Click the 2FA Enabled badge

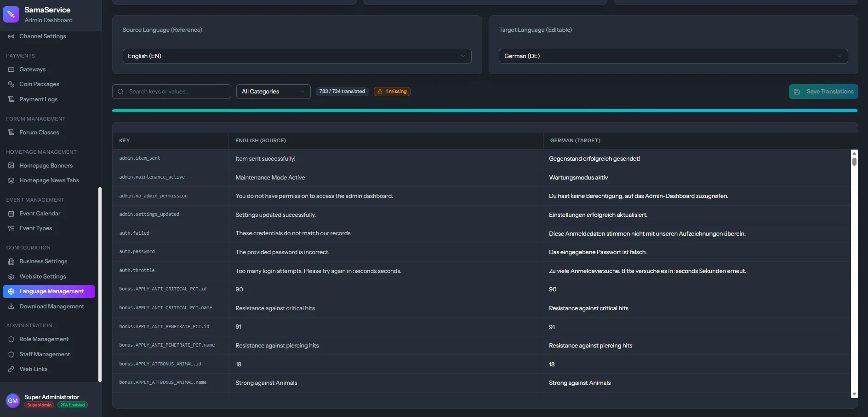click(x=73, y=405)
